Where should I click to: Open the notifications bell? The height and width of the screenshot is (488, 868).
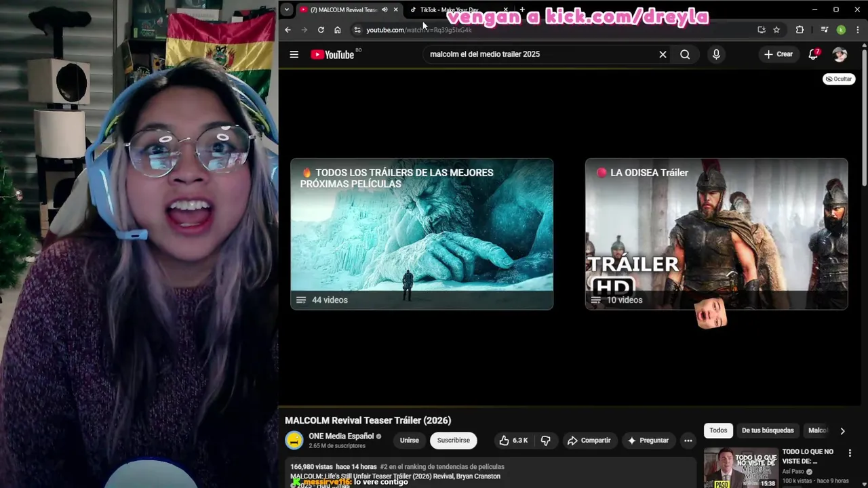(x=813, y=54)
